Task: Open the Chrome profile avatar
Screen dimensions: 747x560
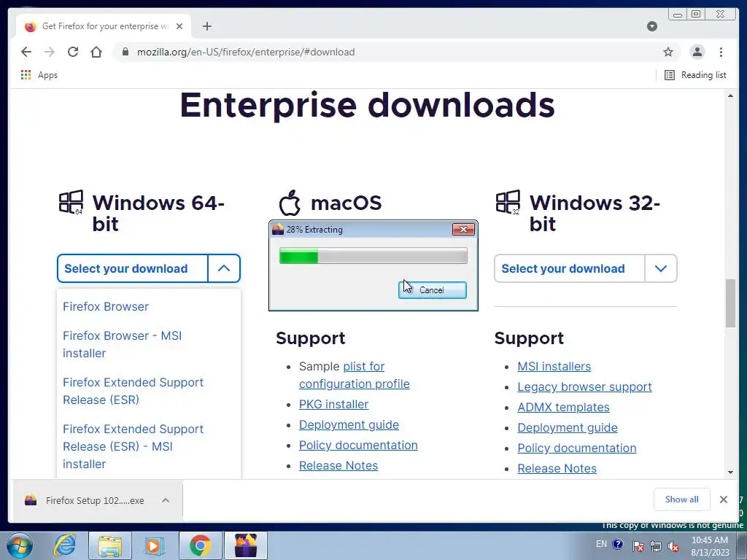Action: 697,52
